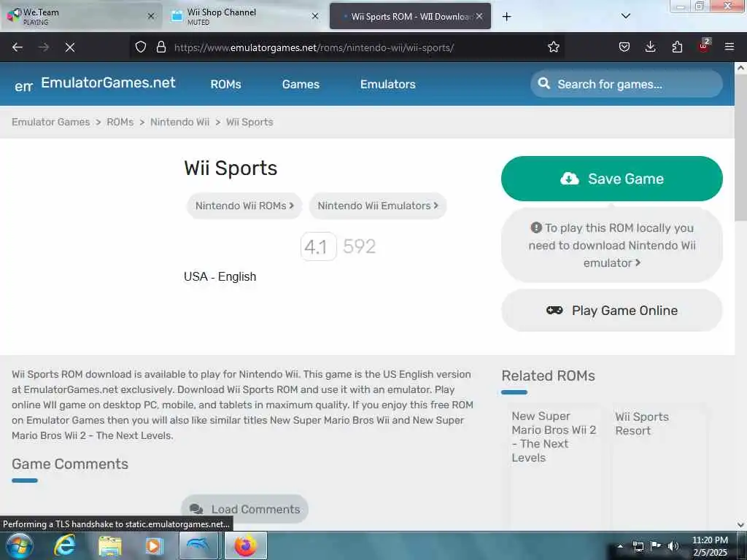The image size is (747, 560).
Task: Open Windows Media Player from taskbar
Action: 153,545
